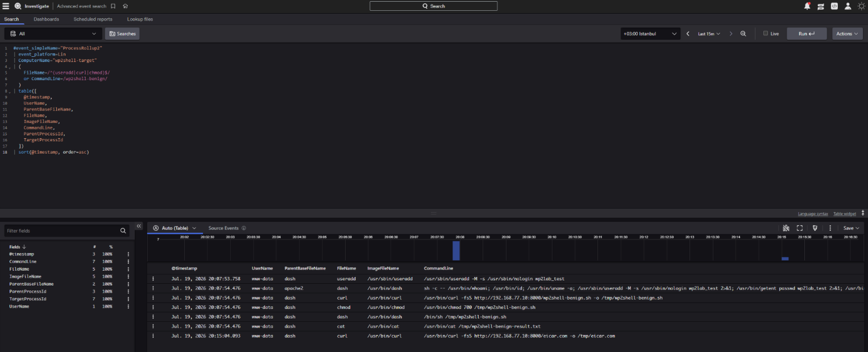This screenshot has height=352, width=868.
Task: Switch to the Dashboards tab
Action: tap(46, 19)
